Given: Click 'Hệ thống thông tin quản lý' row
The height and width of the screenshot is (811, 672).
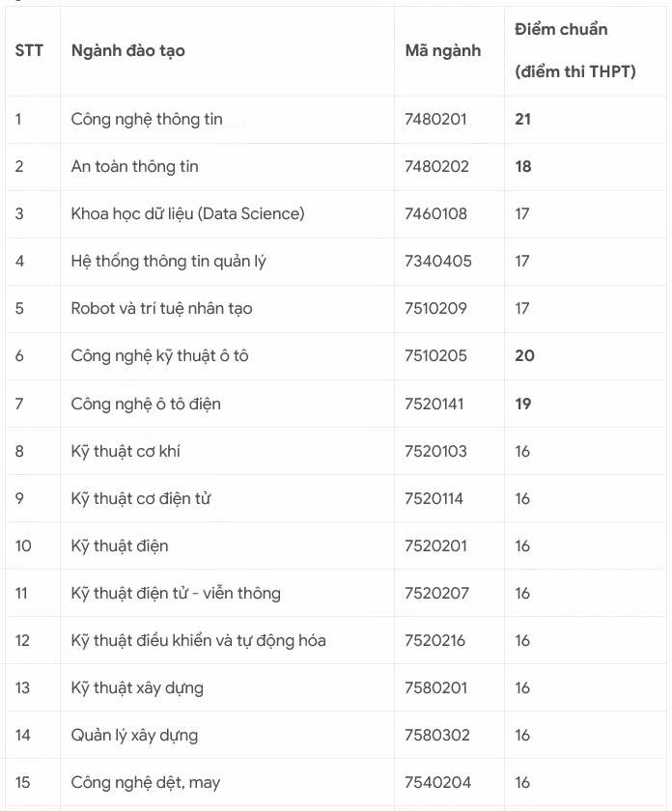Looking at the screenshot, I should point(168,262).
